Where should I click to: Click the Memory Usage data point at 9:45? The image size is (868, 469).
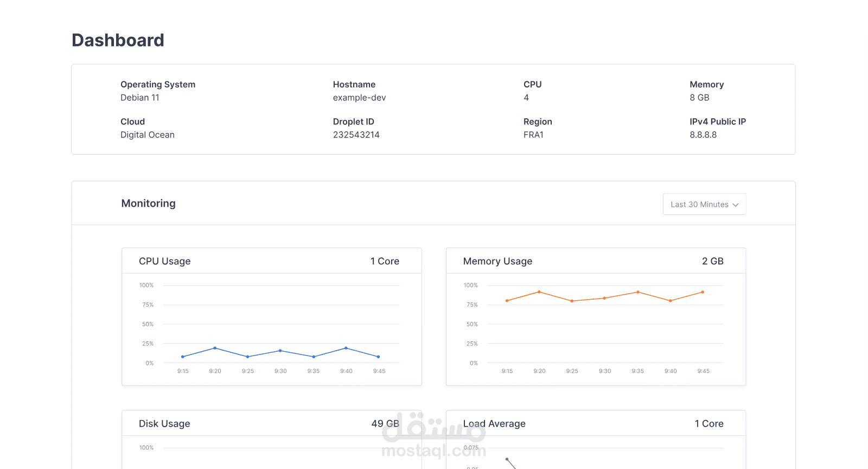click(703, 292)
